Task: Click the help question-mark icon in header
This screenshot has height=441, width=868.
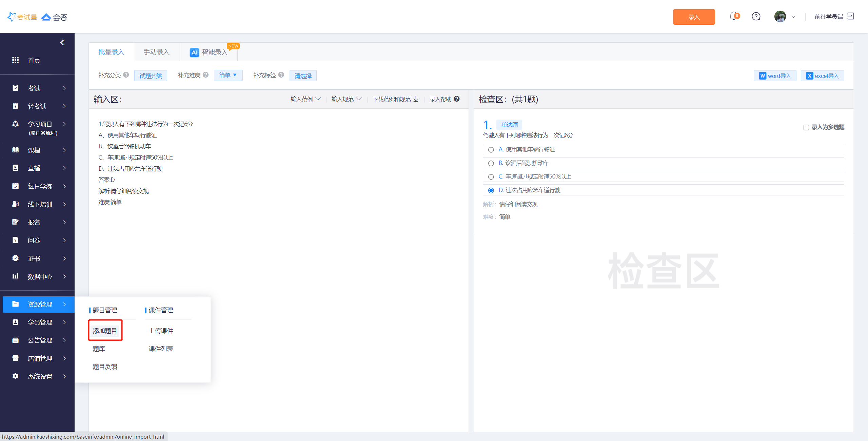Action: (756, 16)
